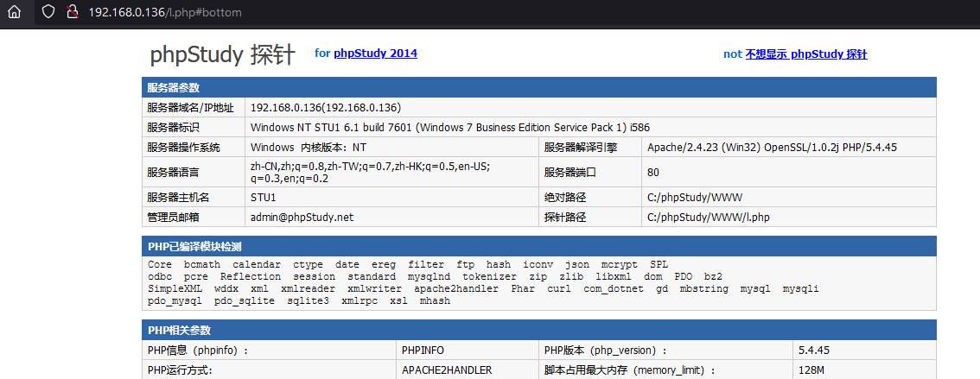Select the 192.168.0.136(192.168.0.136) value
Screen dimensions: 980x379
[326, 108]
